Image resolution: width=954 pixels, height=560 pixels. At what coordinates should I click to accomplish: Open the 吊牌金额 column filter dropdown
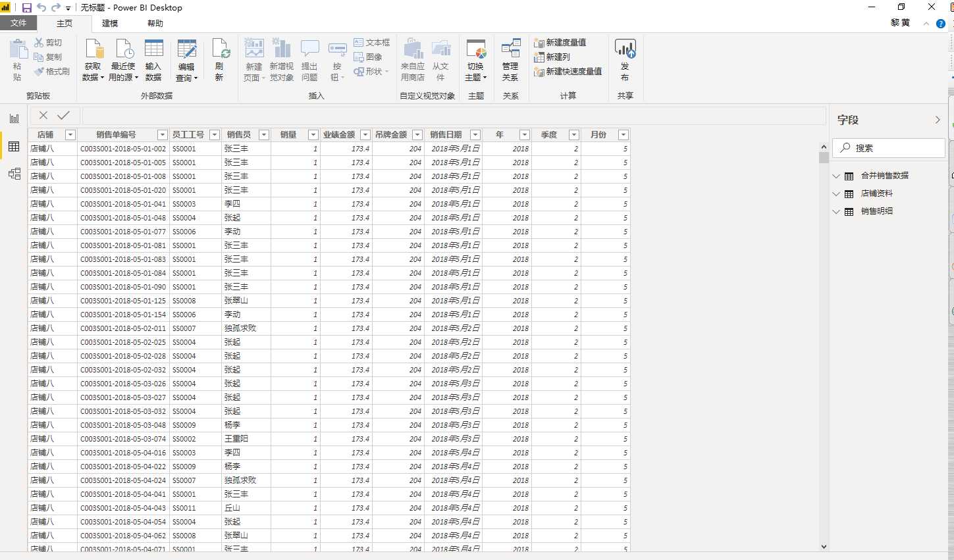click(417, 135)
